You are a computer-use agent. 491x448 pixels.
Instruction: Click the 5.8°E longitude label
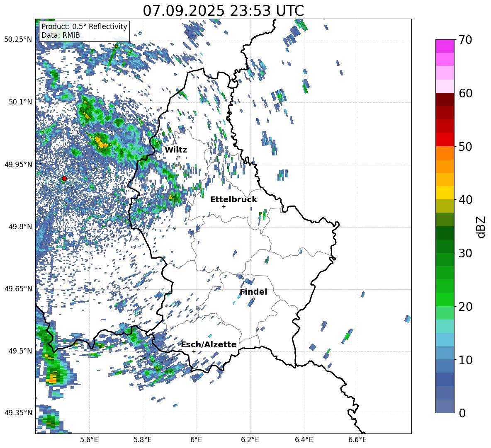(143, 440)
